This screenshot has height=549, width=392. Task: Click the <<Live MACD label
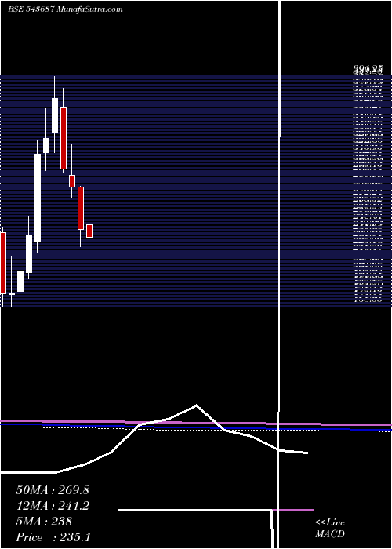[330, 529]
